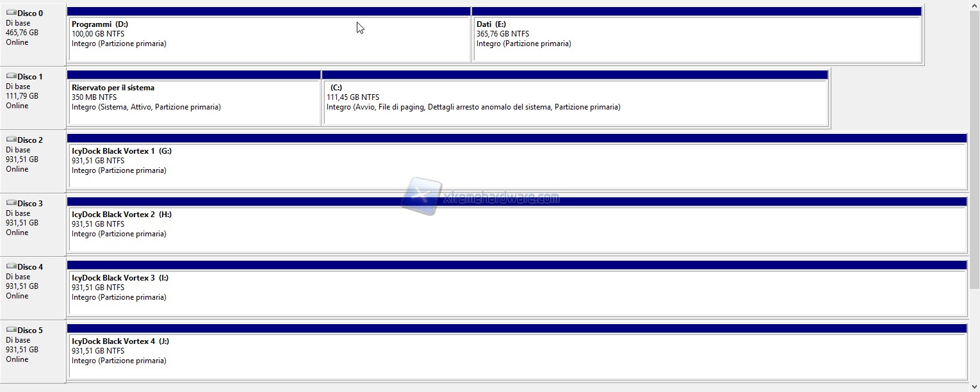980x392 pixels.
Task: Select the (C:) boot partition
Action: click(575, 102)
